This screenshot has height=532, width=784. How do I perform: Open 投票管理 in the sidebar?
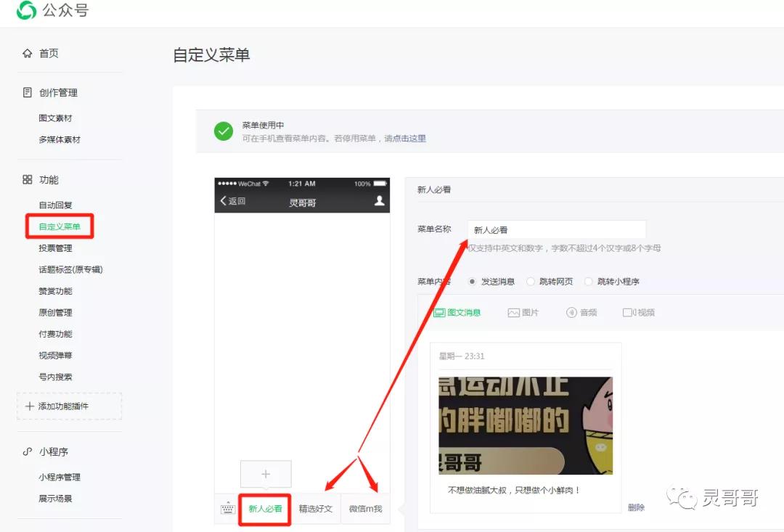[x=55, y=247]
